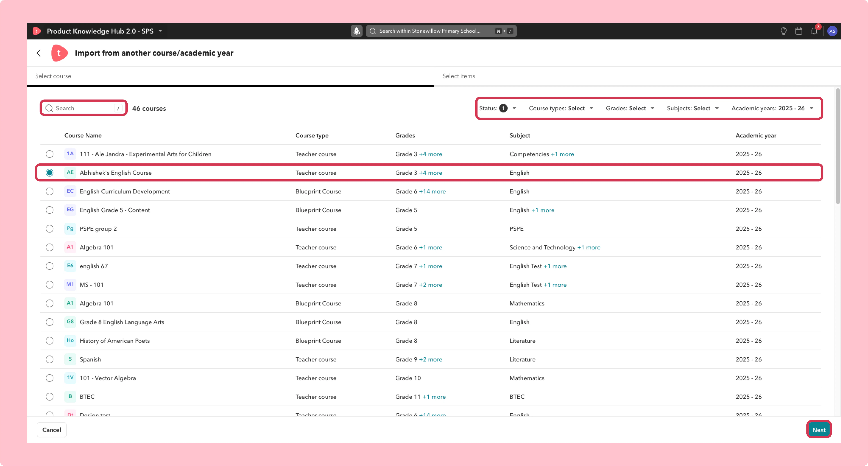Open the Subjects filter dropdown
This screenshot has height=466, width=868.
(693, 108)
